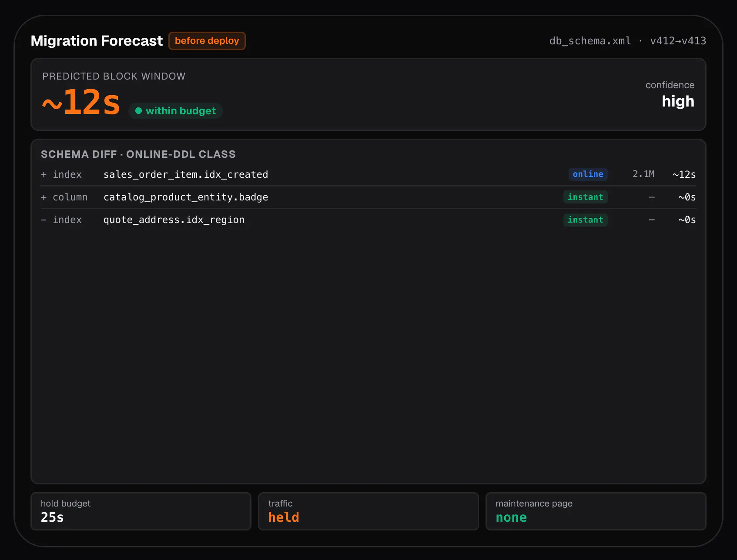Click the SCHEMA DIFF · ONLINE-DDL CLASS heading
Viewport: 737px width, 560px height.
tap(138, 154)
